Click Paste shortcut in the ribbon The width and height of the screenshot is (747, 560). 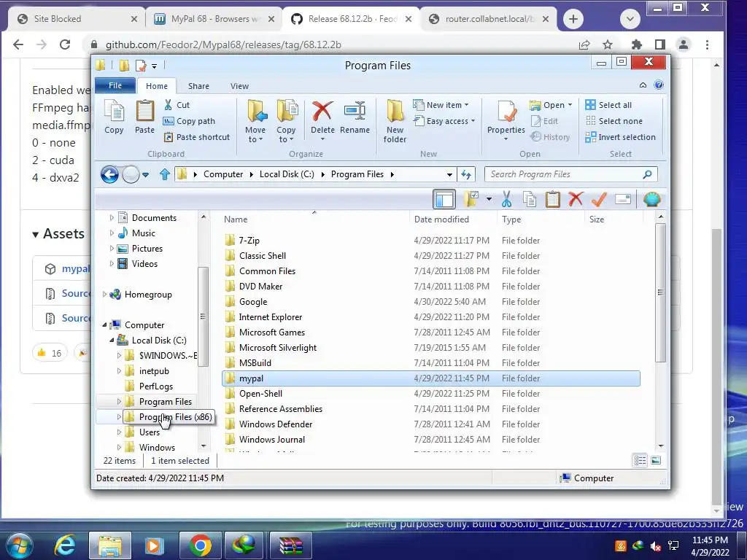pos(197,137)
